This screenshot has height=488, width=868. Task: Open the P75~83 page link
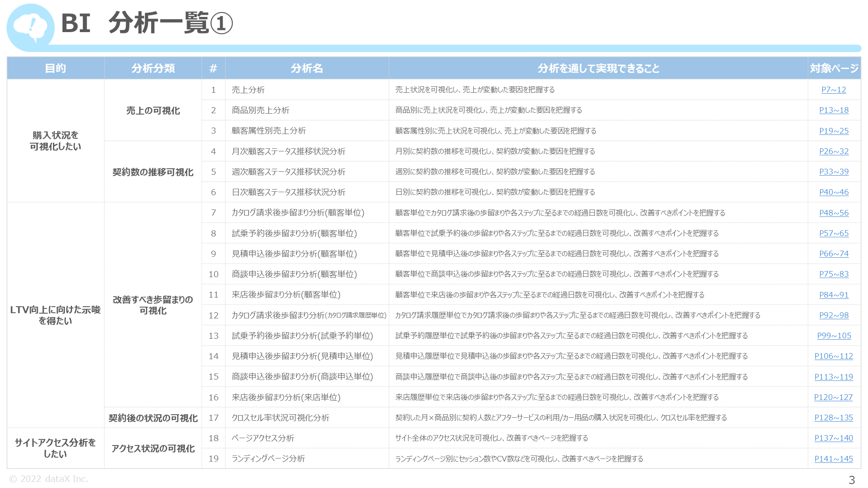[x=834, y=274]
